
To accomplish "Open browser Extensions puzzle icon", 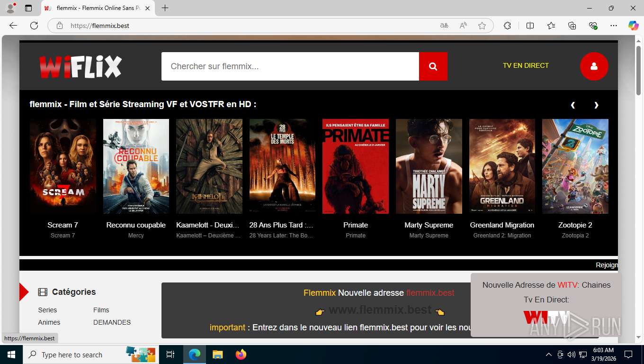I will [508, 26].
